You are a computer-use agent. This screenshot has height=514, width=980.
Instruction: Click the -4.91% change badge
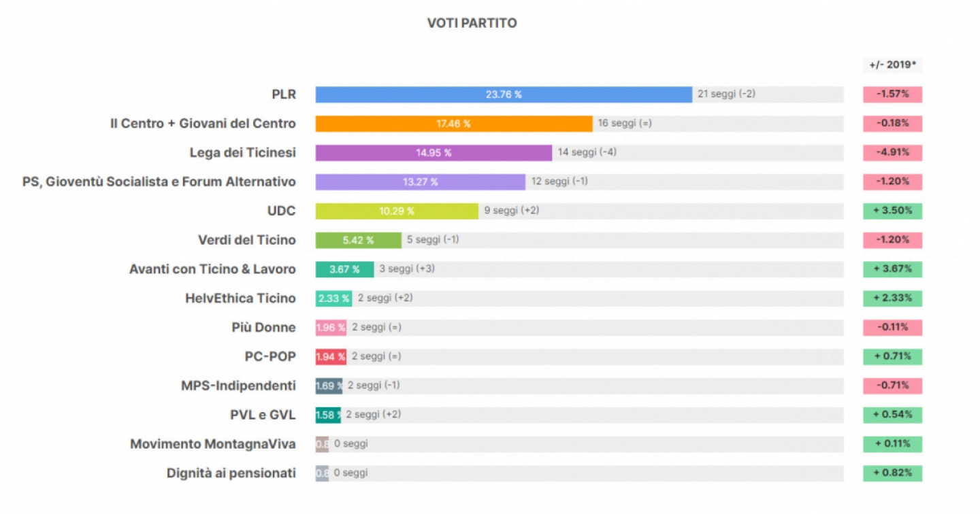[892, 152]
